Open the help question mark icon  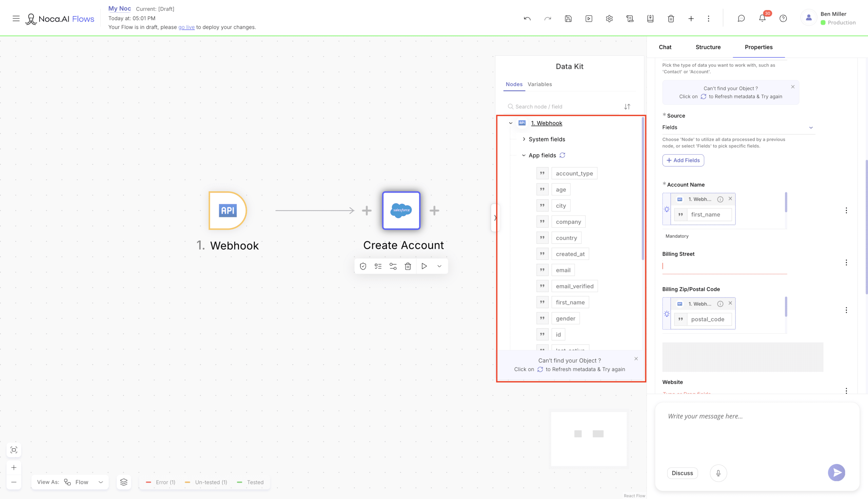point(783,19)
